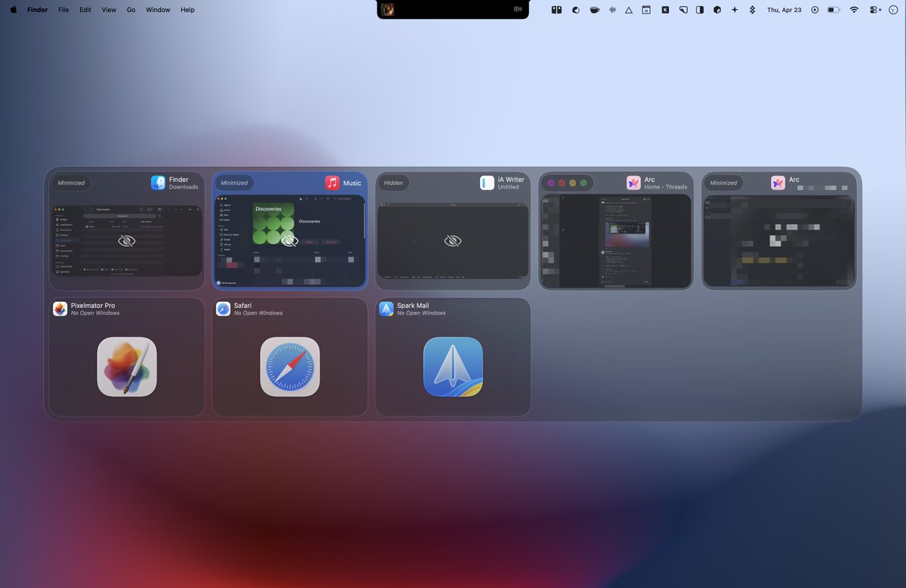Open Control Center from menu bar
Viewport: 906px width, 588px height.
pyautogui.click(x=874, y=10)
